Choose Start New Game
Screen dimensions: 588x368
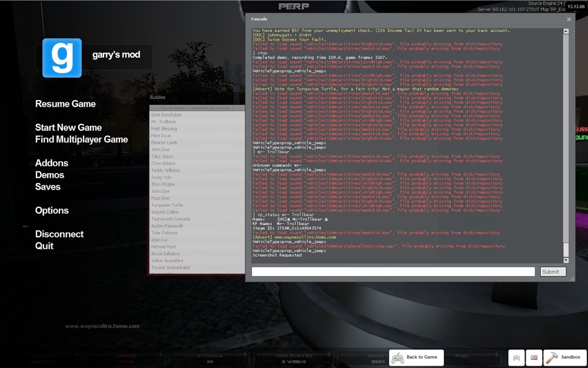68,128
